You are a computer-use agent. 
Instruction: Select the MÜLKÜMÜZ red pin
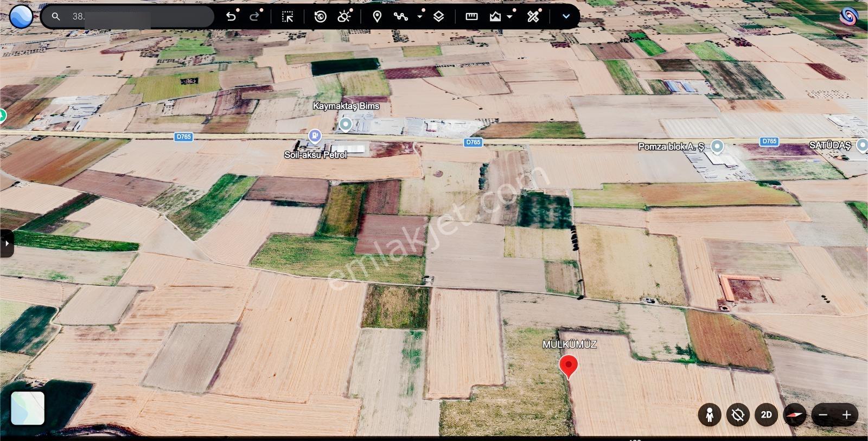(569, 367)
